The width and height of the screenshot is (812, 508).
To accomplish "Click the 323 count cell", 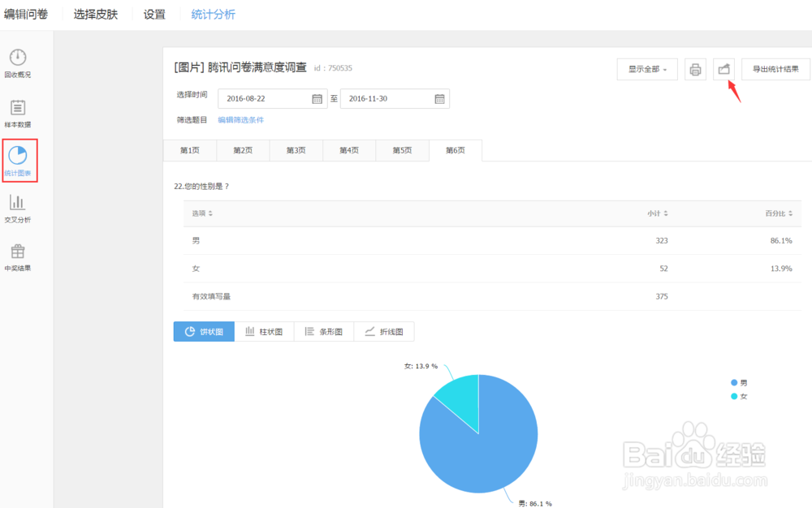I will (661, 240).
